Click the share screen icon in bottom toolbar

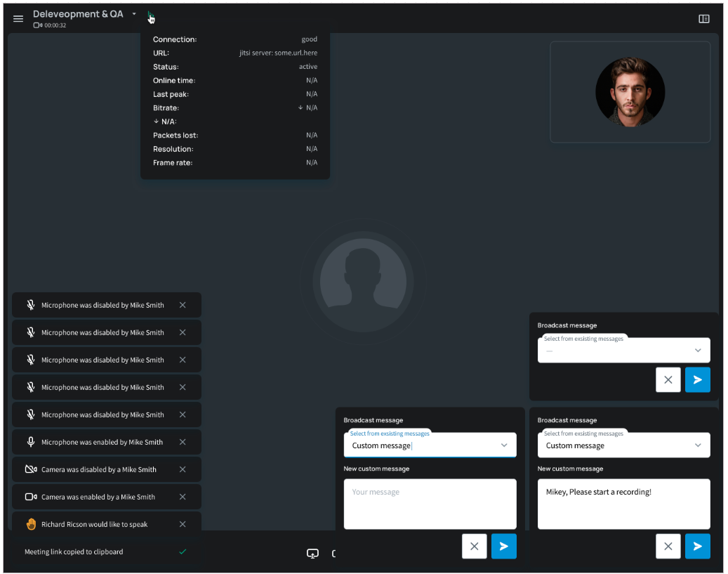(x=312, y=554)
